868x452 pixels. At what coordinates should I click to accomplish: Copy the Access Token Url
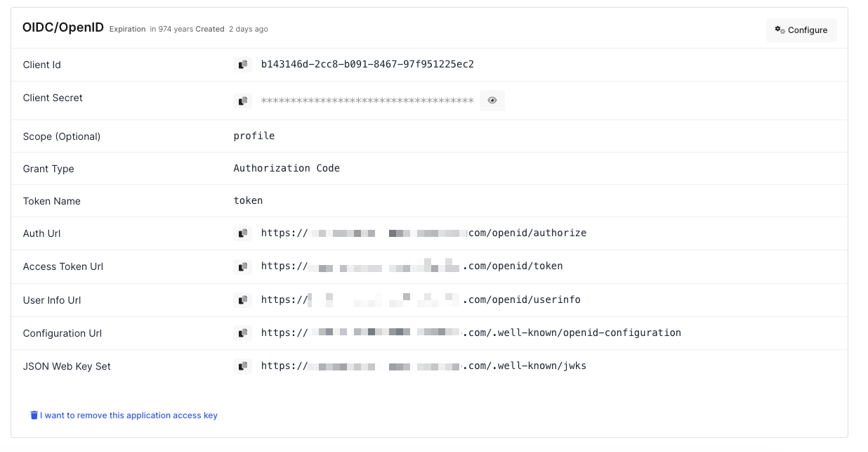[242, 266]
